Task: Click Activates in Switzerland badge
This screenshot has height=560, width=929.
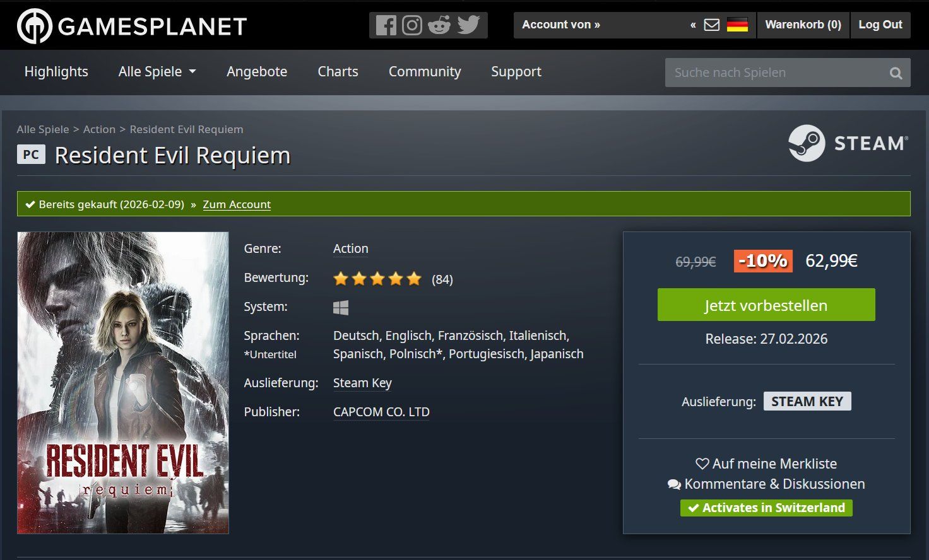Action: pyautogui.click(x=766, y=508)
